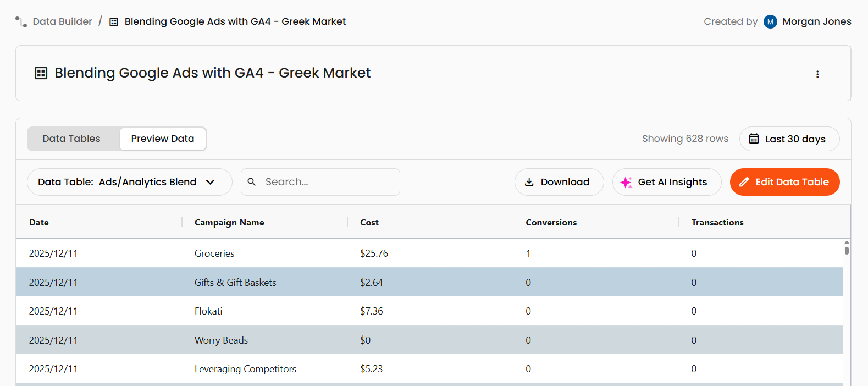Screen dimensions: 868x386
Task: Select the Preview Data tab
Action: click(x=162, y=139)
